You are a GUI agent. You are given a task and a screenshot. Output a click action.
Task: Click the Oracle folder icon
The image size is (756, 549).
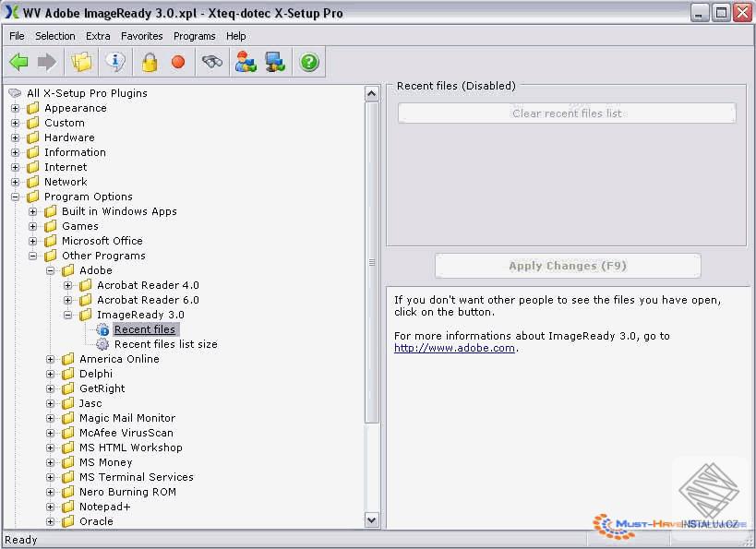click(68, 521)
